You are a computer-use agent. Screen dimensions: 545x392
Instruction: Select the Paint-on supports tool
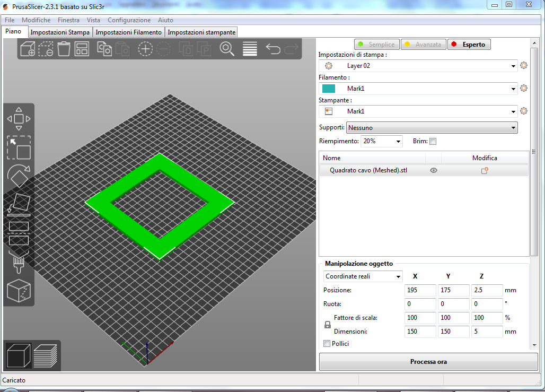pos(19,263)
